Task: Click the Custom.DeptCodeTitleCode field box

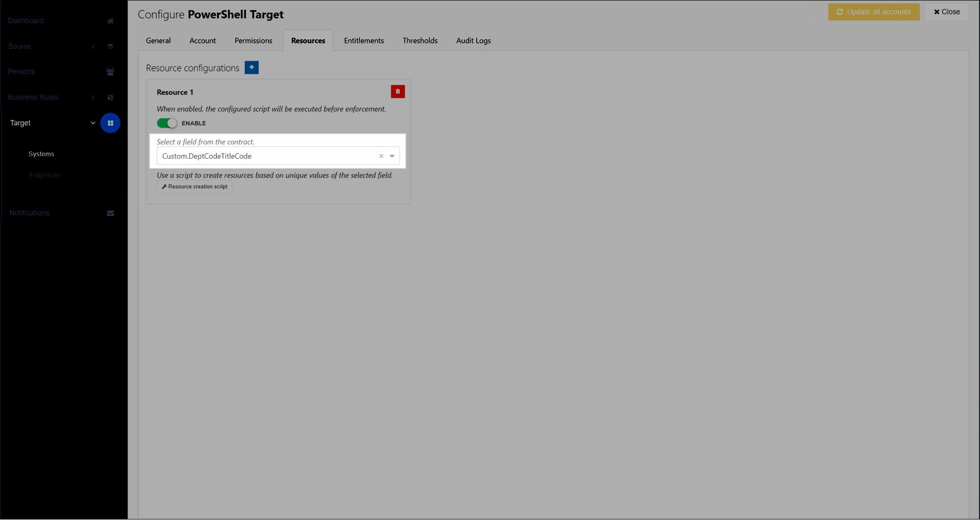Action: (x=278, y=156)
